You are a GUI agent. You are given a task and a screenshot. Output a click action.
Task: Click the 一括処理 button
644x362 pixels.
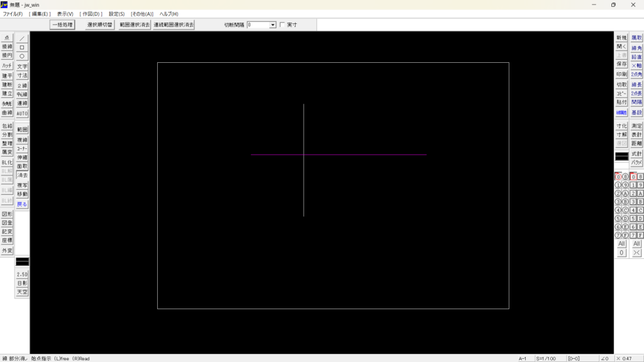[x=62, y=25]
